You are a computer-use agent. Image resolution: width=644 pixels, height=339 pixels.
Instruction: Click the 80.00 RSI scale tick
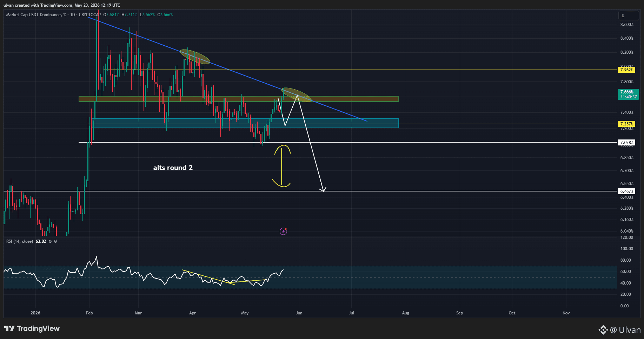pos(626,260)
